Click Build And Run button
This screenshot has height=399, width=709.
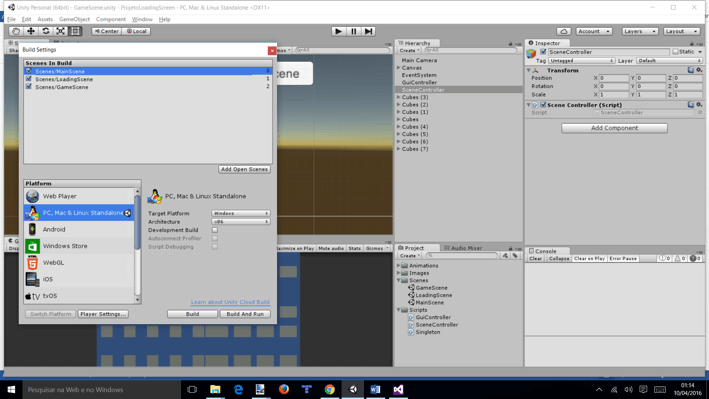(245, 314)
